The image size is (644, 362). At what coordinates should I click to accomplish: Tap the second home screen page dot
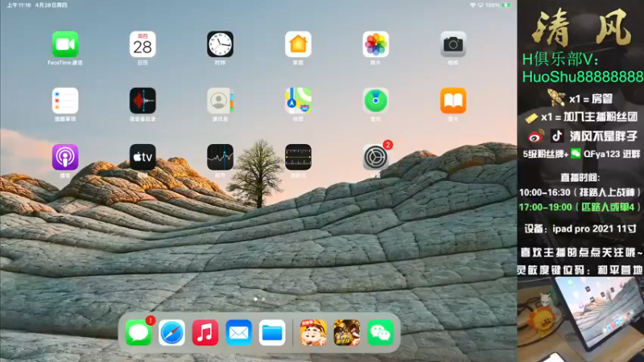[x=263, y=299]
